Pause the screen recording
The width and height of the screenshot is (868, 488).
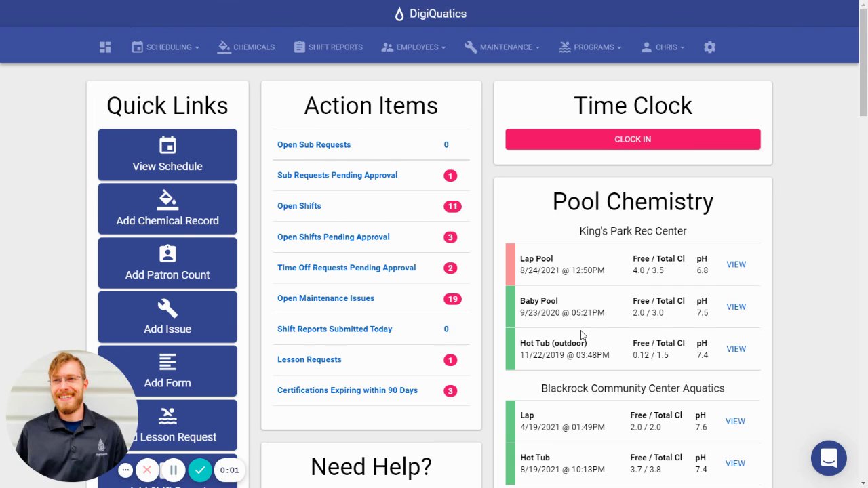pos(173,470)
